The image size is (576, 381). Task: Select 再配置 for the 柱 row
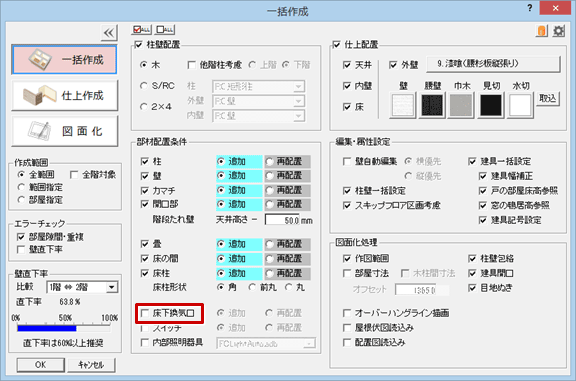click(x=270, y=162)
